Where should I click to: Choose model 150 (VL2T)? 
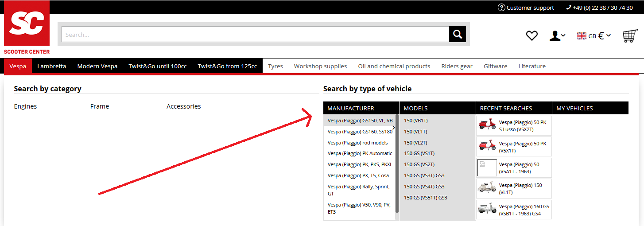point(415,143)
